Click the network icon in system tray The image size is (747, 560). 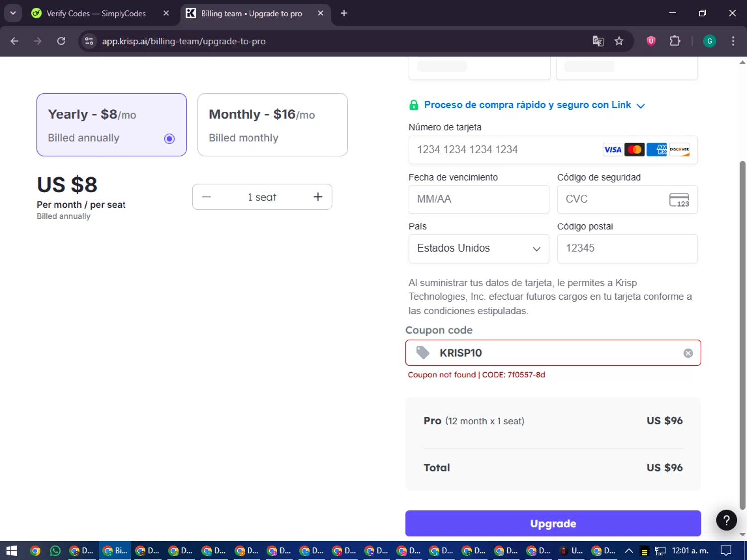(x=660, y=551)
